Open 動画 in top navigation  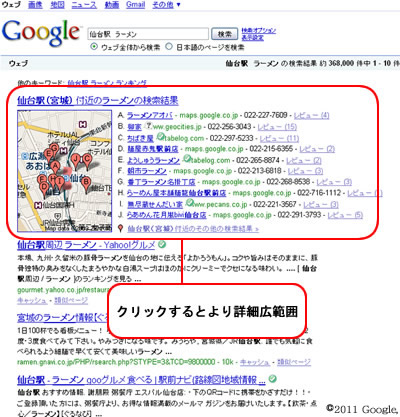pos(112,5)
